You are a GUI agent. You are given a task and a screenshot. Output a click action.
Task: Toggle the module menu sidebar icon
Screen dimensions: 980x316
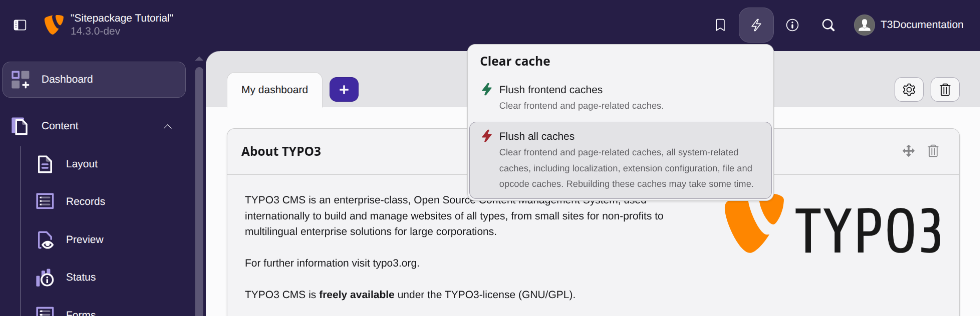click(20, 25)
